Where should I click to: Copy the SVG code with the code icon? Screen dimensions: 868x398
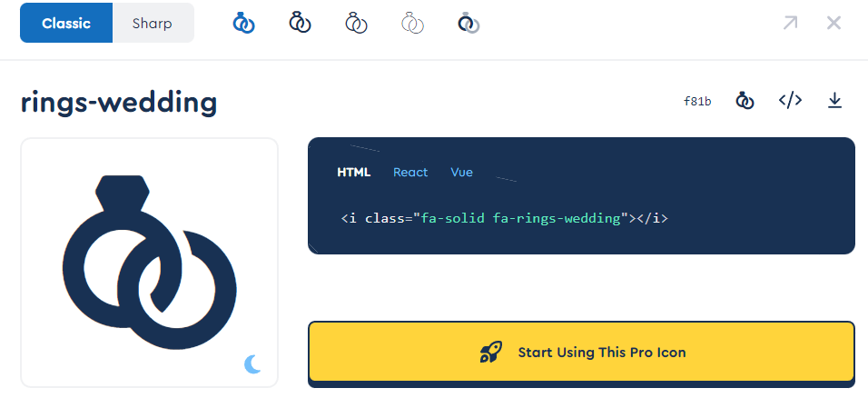click(790, 100)
